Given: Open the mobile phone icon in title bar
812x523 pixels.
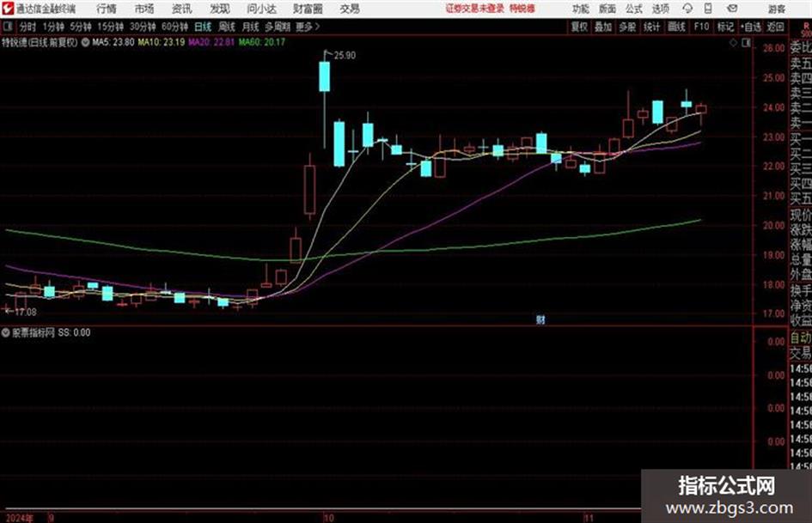Looking at the screenshot, I should pos(708,9).
